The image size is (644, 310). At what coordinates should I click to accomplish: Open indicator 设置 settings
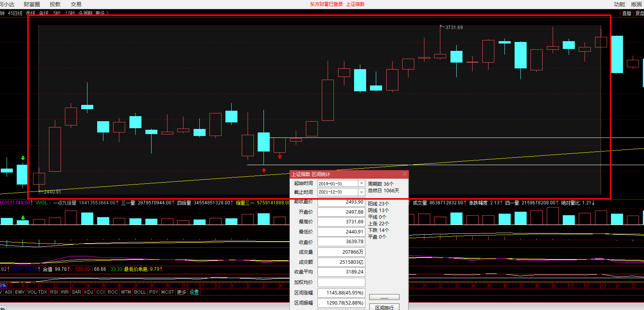(x=194, y=292)
